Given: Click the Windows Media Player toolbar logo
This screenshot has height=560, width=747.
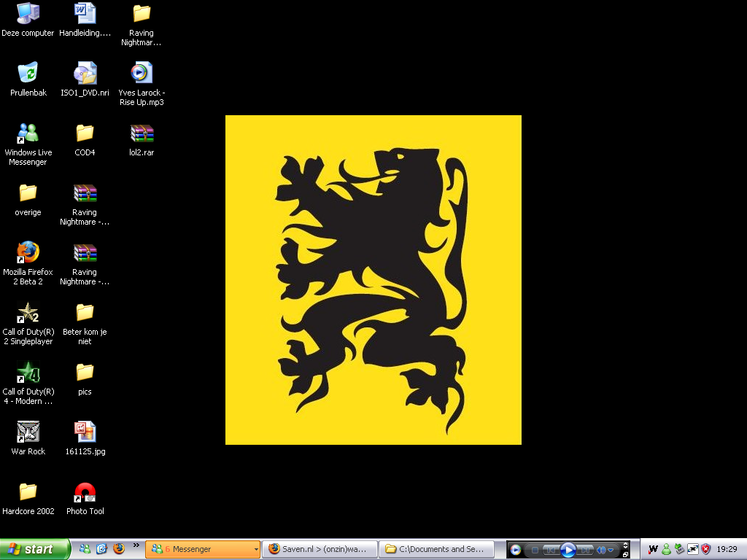Looking at the screenshot, I should [x=516, y=550].
